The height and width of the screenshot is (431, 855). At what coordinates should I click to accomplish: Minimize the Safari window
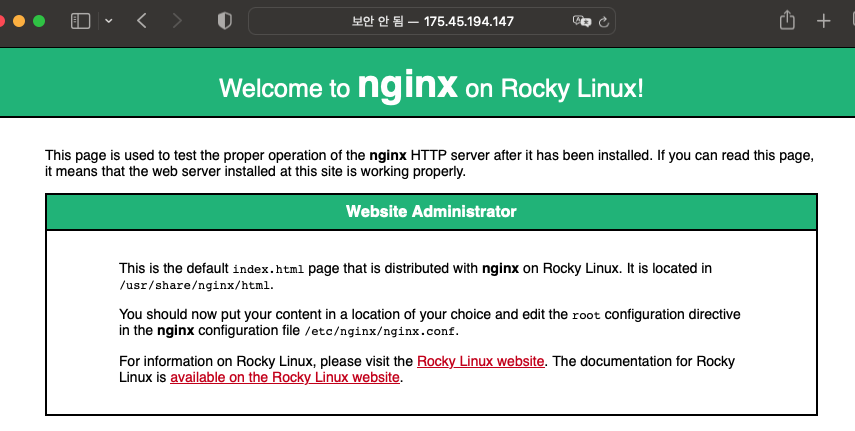19,21
